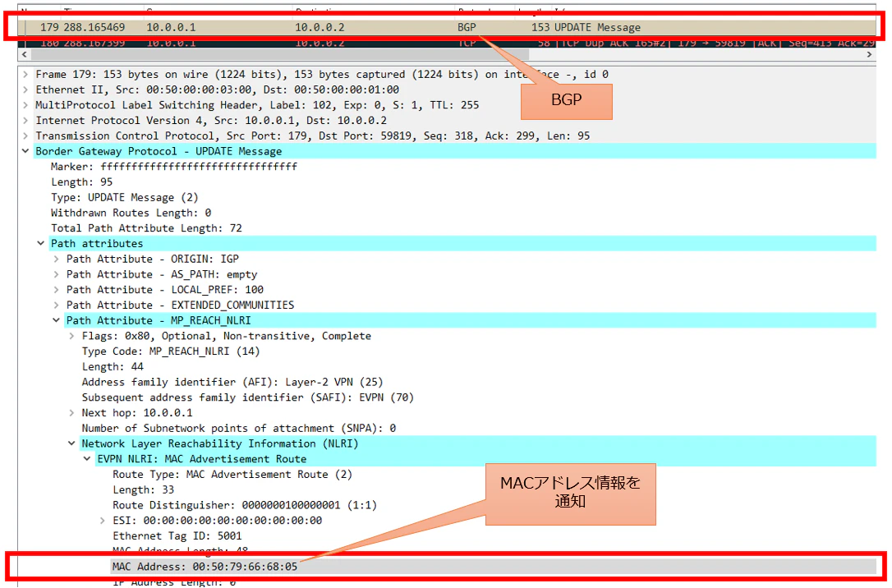
Task: Expand the Frame 179 tree row
Action: click(x=25, y=75)
